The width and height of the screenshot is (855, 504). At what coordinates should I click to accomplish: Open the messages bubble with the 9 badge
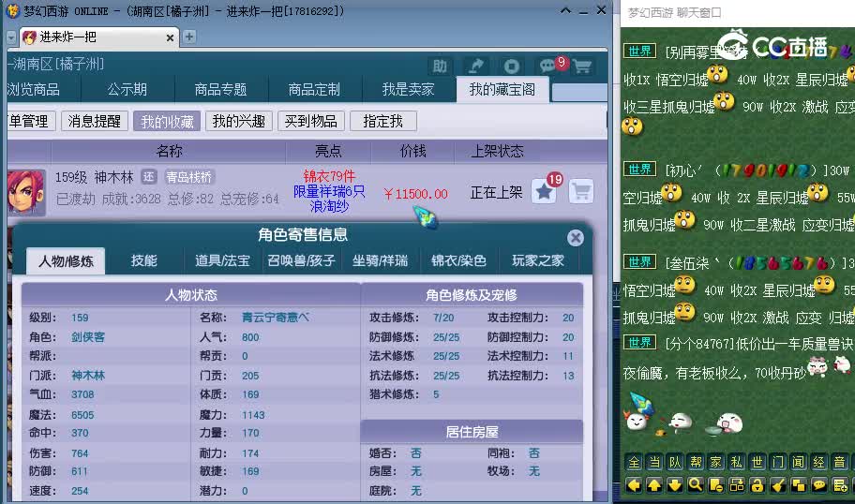(x=547, y=66)
